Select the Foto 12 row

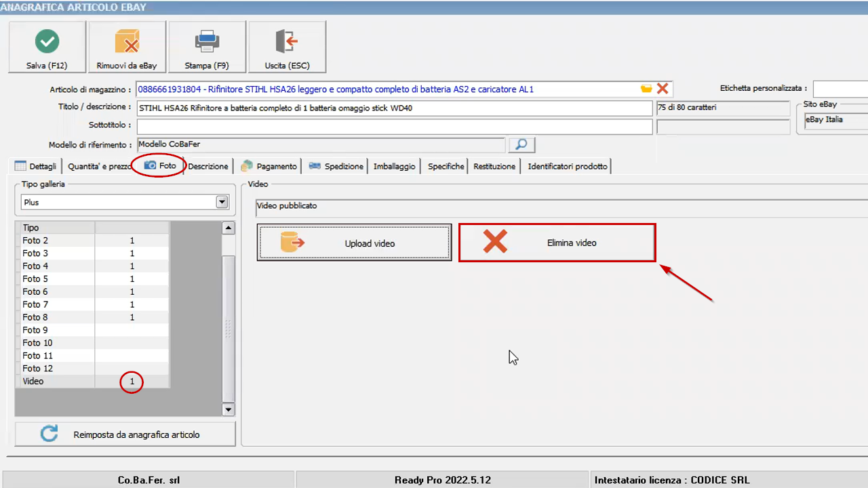(x=92, y=369)
